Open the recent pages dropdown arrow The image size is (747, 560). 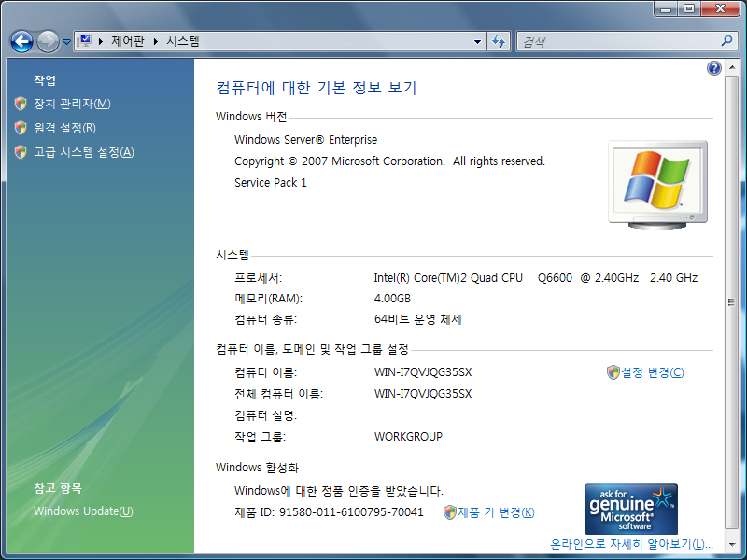click(x=66, y=42)
